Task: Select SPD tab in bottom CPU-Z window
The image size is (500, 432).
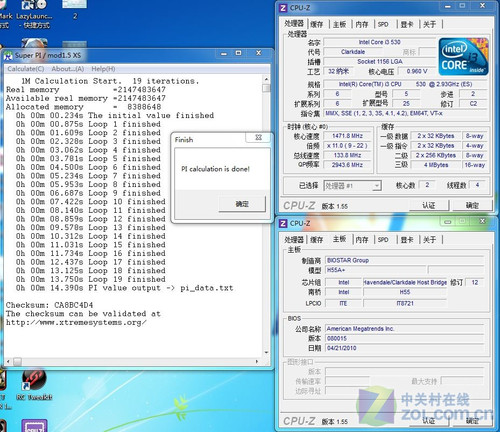Action: [383, 240]
